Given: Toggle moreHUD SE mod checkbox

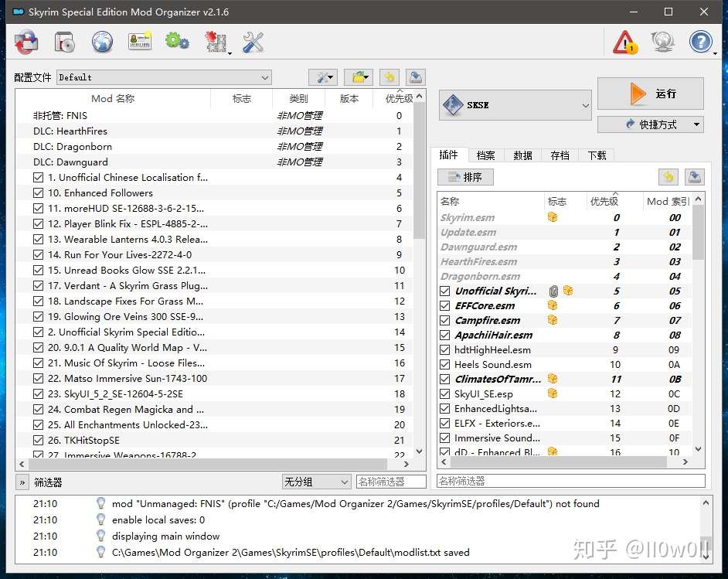Looking at the screenshot, I should pos(39,208).
